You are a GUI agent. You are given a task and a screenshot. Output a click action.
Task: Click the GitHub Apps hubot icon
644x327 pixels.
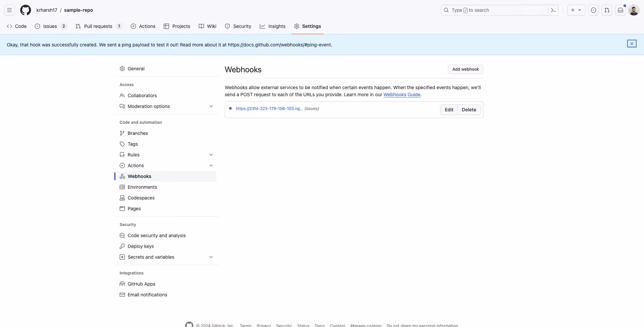tap(122, 284)
